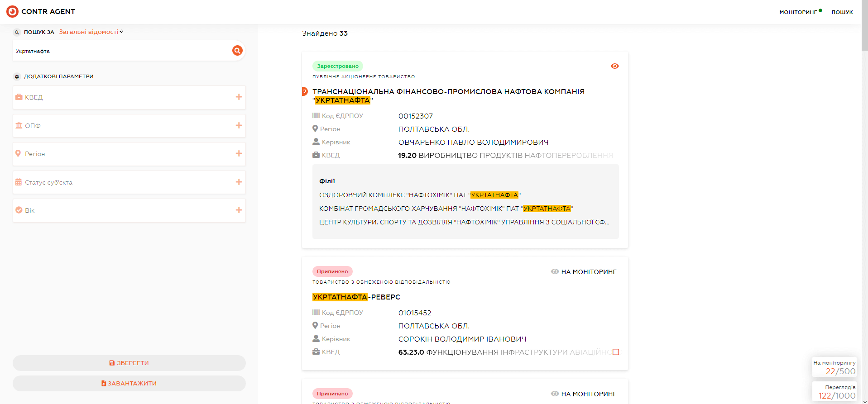Click the ЗАВАНТАЖИТИ button
This screenshot has height=404, width=868.
click(x=129, y=383)
